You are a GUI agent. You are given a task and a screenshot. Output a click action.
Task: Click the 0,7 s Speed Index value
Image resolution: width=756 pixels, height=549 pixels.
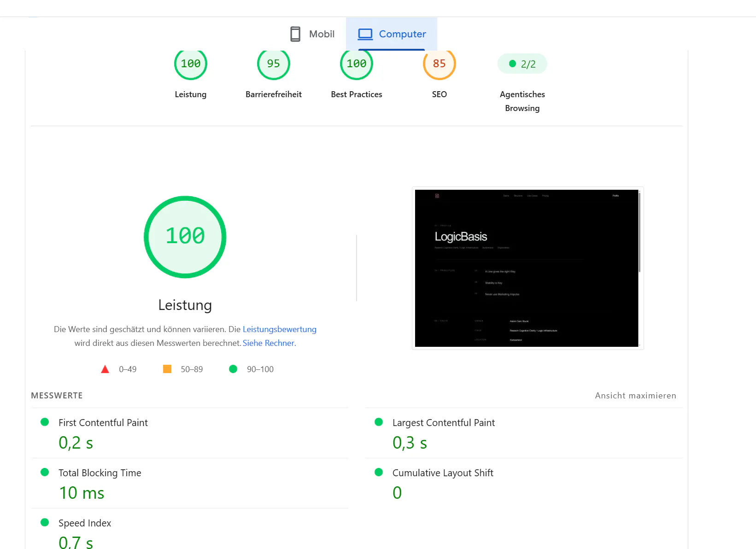pyautogui.click(x=76, y=542)
